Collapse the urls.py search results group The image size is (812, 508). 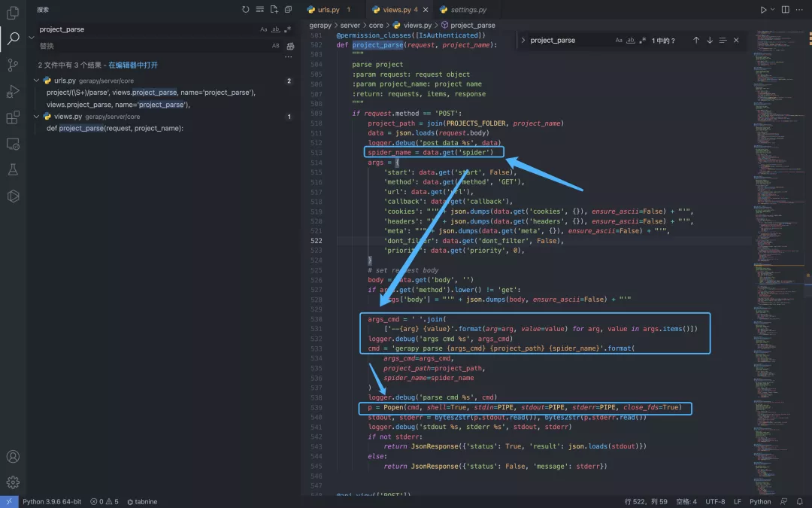click(x=36, y=81)
